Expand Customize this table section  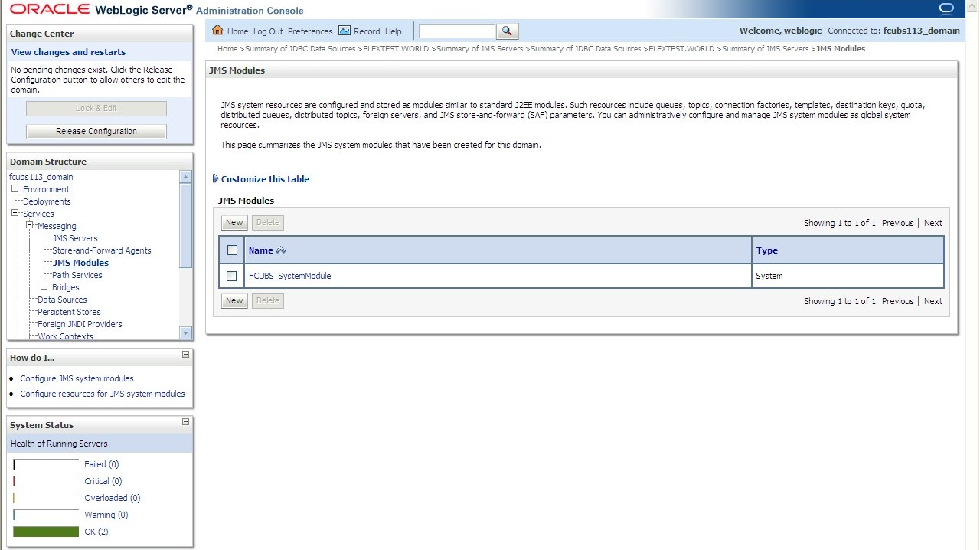[x=260, y=179]
